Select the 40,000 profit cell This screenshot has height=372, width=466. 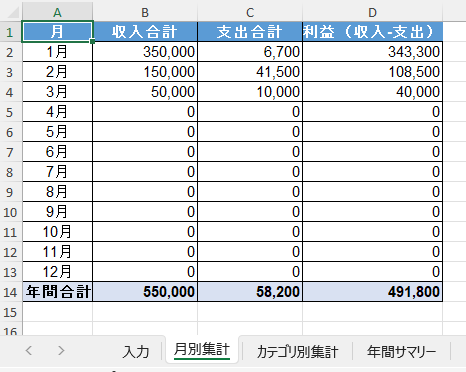[373, 92]
